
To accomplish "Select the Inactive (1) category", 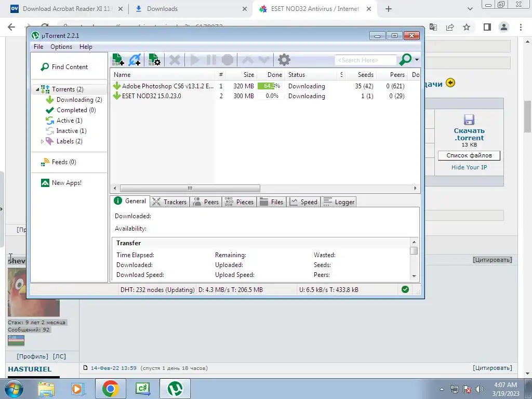I will 66,130.
